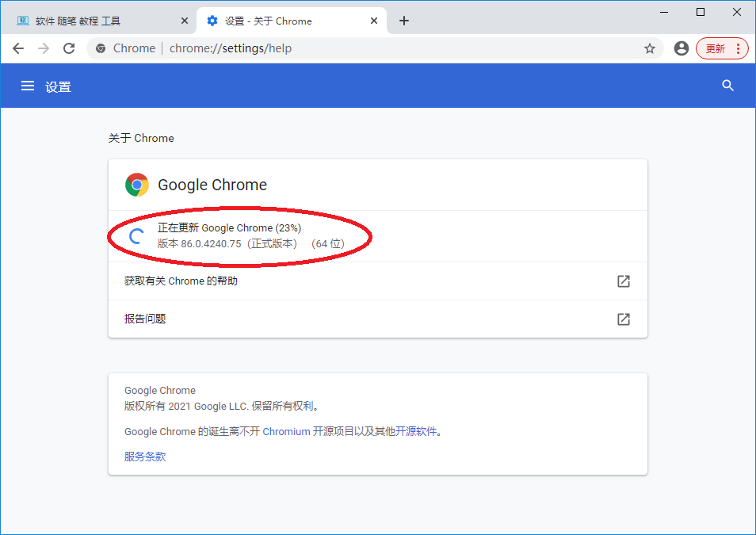Maximize the Chrome window
This screenshot has height=535, width=756.
(701, 12)
